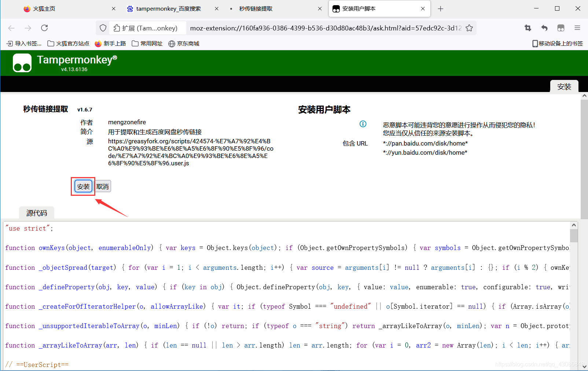Click the Firefox back arrow
The height and width of the screenshot is (371, 588).
(x=11, y=28)
